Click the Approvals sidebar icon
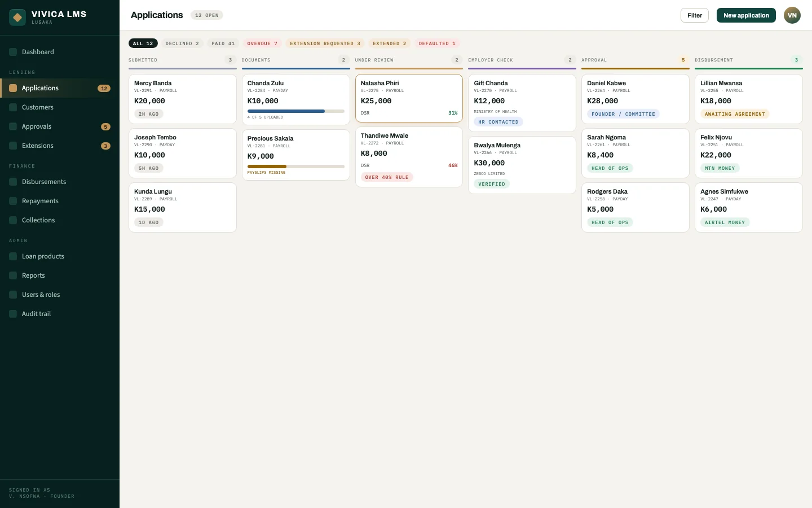 13,126
